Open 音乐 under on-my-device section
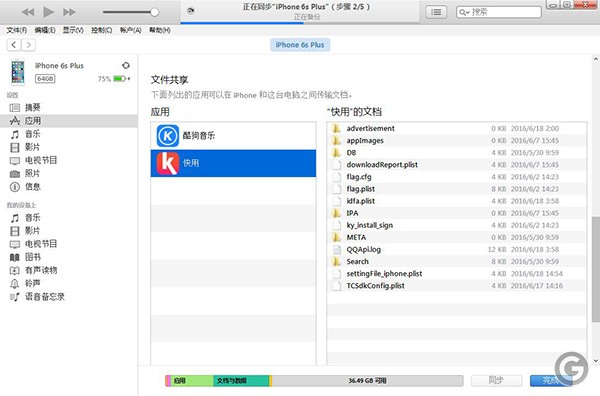This screenshot has height=396, width=600. 69,218
